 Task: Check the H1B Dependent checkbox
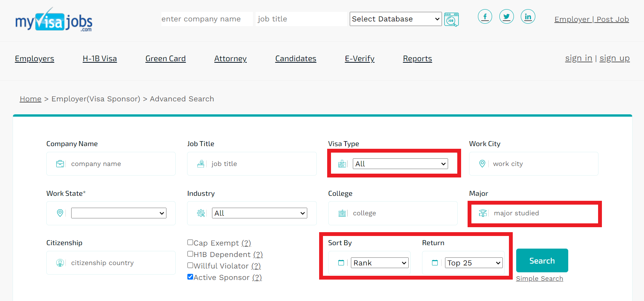[190, 254]
